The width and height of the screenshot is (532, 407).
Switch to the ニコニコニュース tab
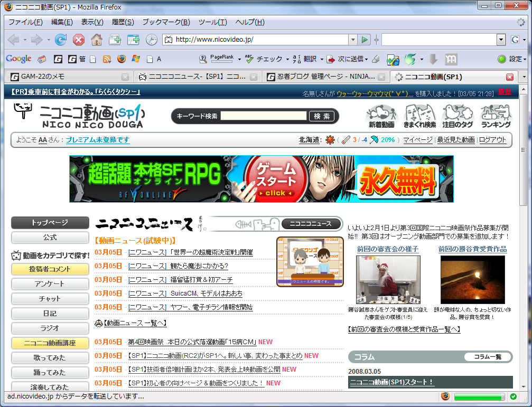[x=198, y=77]
